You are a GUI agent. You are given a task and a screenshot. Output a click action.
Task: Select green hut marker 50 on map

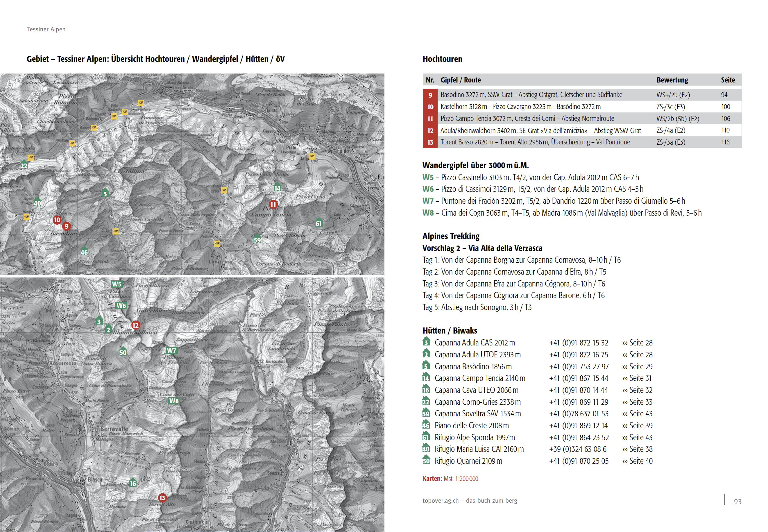(123, 351)
